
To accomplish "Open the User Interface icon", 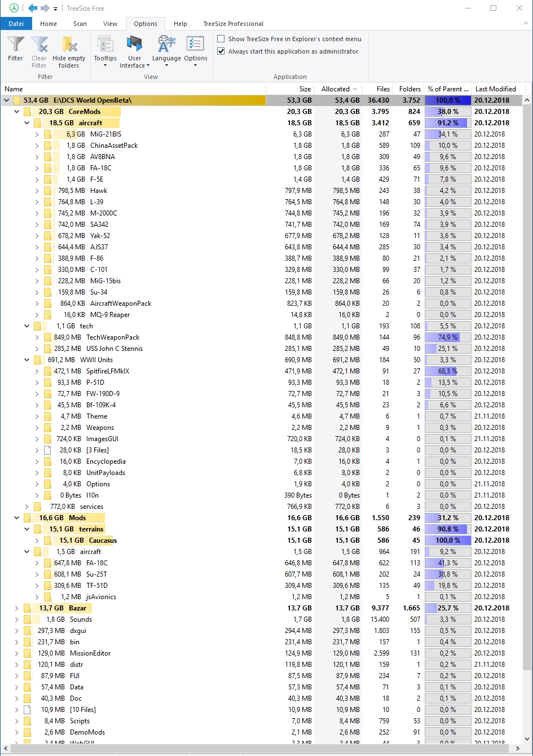I will [x=134, y=45].
